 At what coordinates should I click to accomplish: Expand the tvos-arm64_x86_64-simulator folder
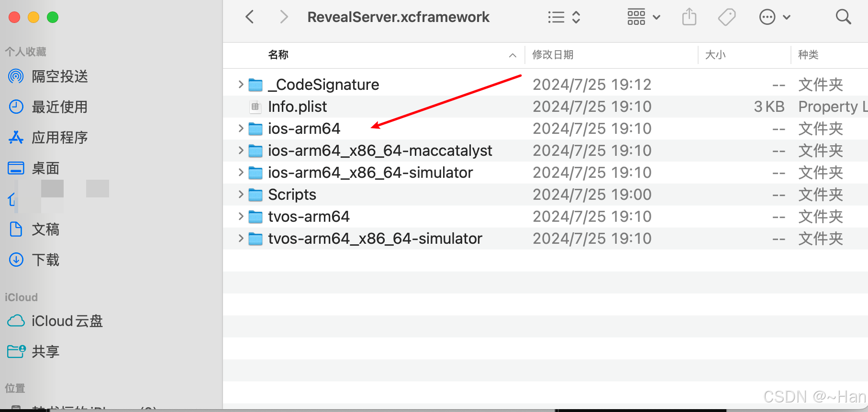241,239
